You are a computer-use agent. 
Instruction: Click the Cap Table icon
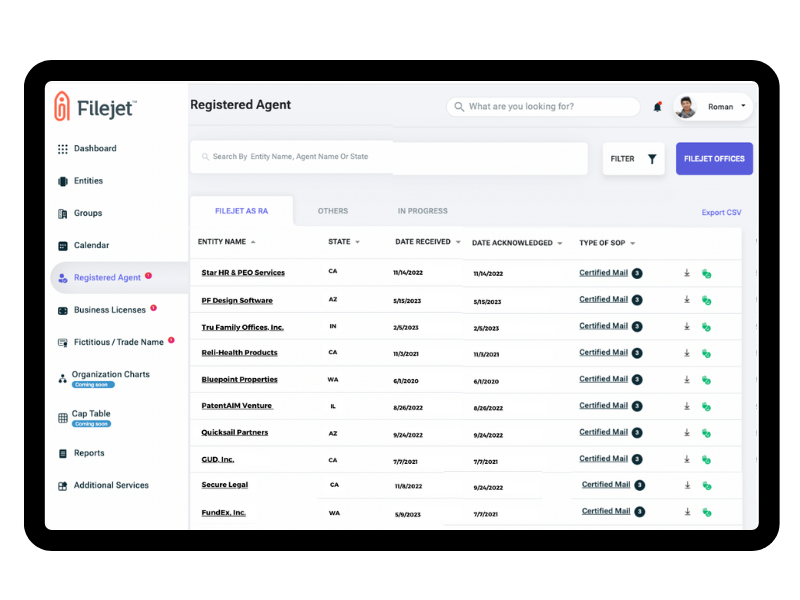(63, 418)
